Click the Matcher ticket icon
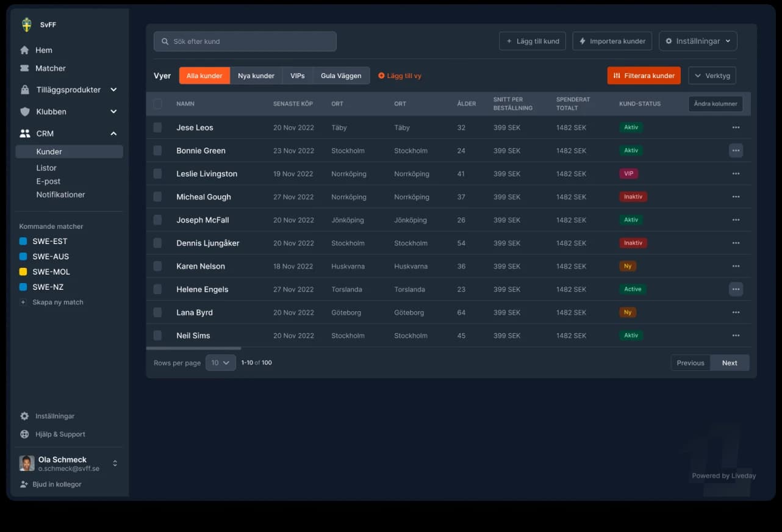The image size is (782, 532). click(24, 68)
